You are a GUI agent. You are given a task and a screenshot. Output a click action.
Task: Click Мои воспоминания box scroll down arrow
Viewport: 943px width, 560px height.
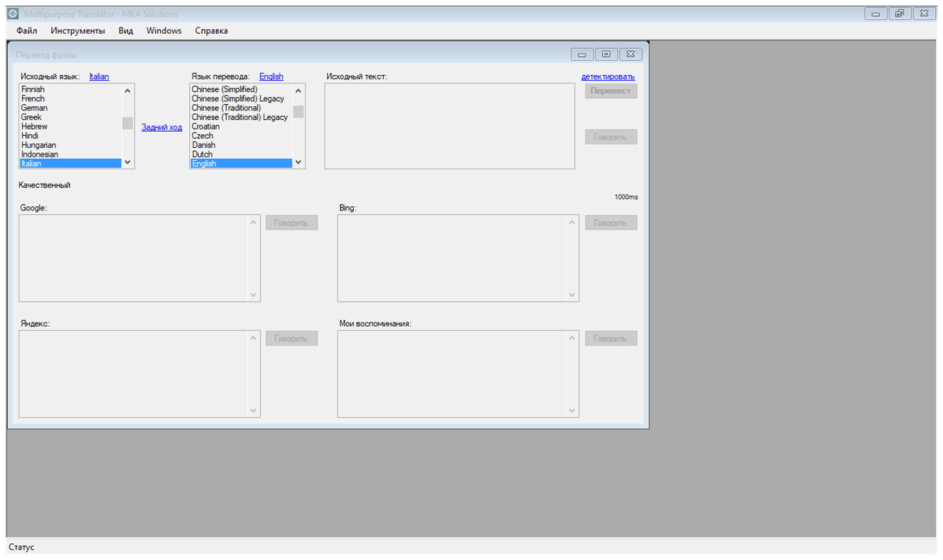572,411
